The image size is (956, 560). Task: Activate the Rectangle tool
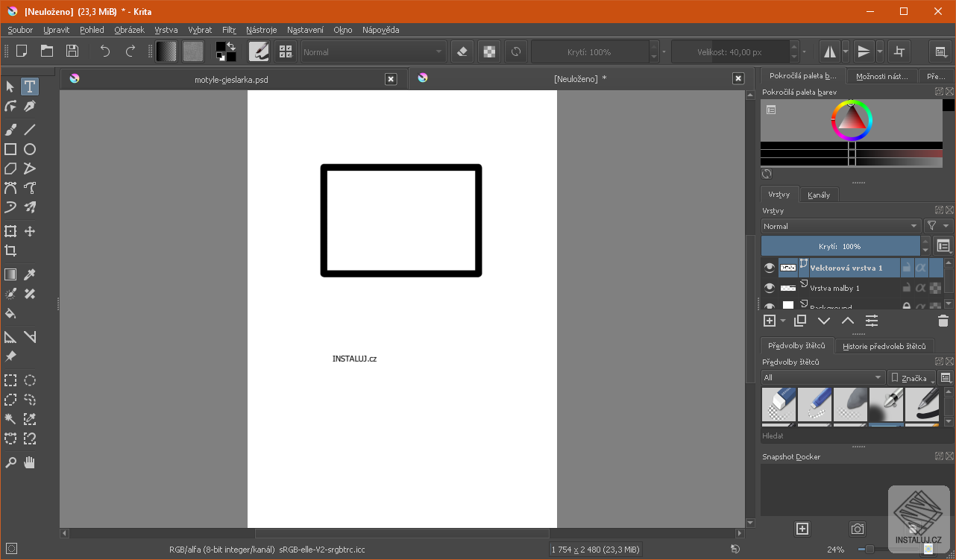tap(10, 149)
